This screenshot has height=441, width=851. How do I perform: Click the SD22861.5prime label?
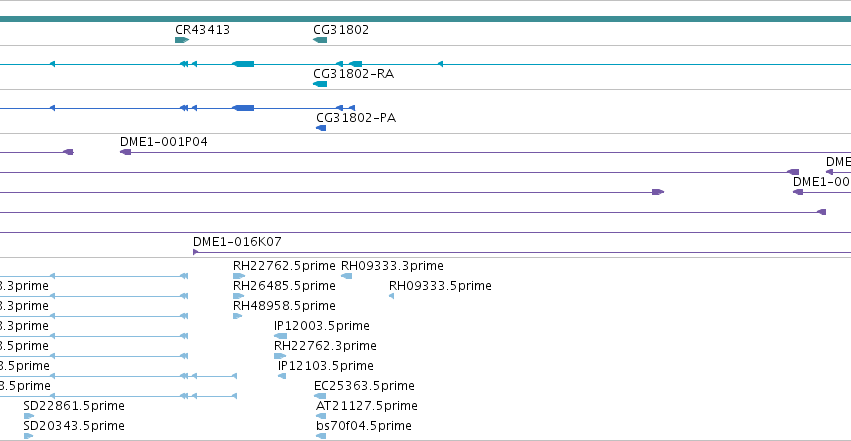tap(74, 406)
